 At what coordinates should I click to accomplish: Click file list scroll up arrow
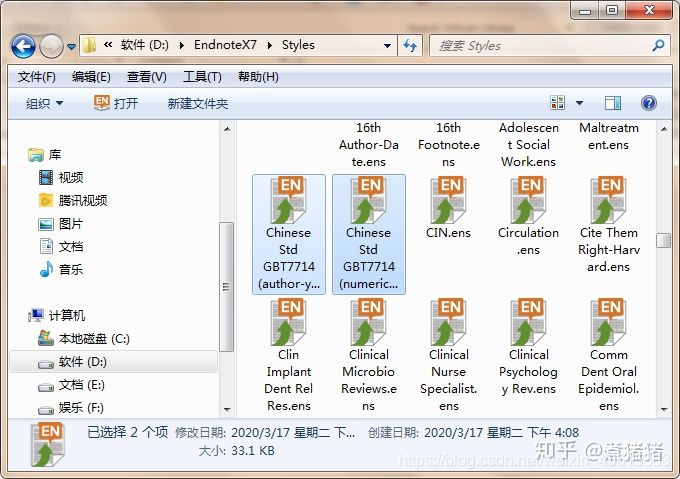point(664,129)
